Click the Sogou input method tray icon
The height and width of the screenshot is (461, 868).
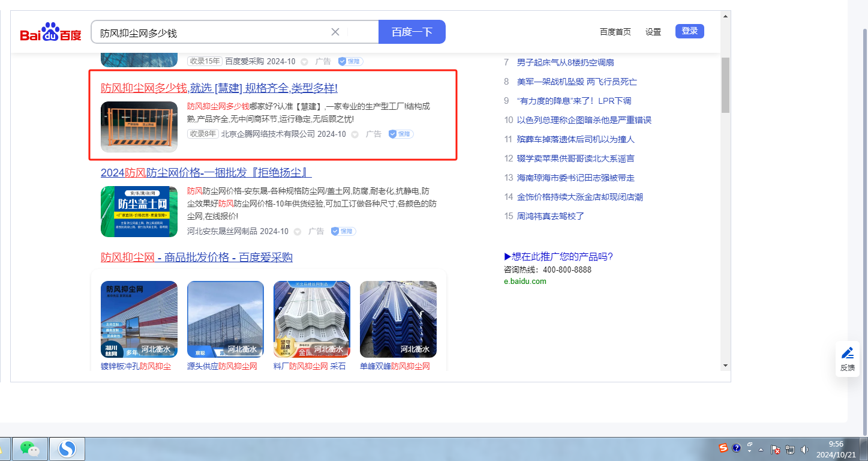723,448
